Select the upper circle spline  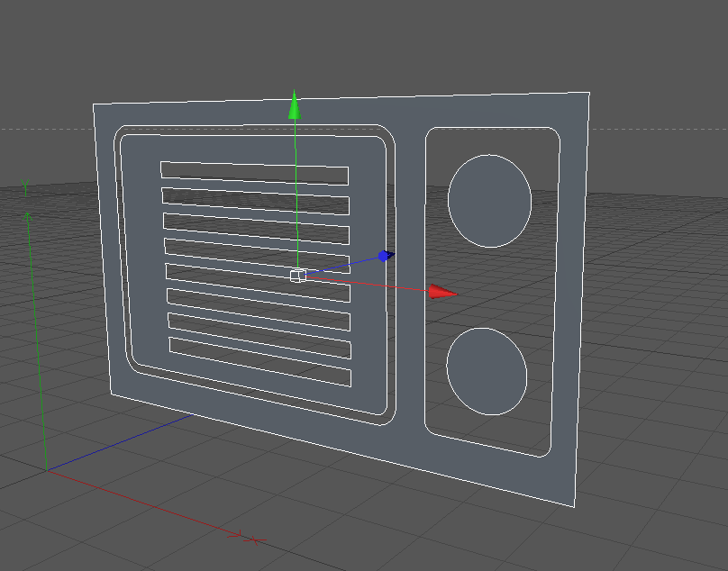(489, 201)
